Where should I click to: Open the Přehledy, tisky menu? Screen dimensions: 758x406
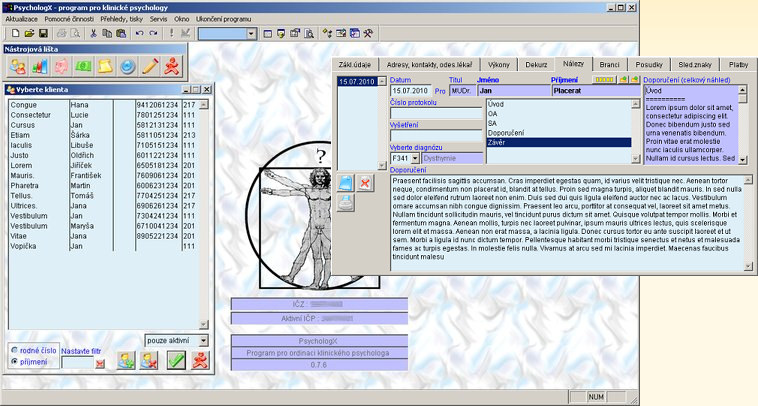122,19
